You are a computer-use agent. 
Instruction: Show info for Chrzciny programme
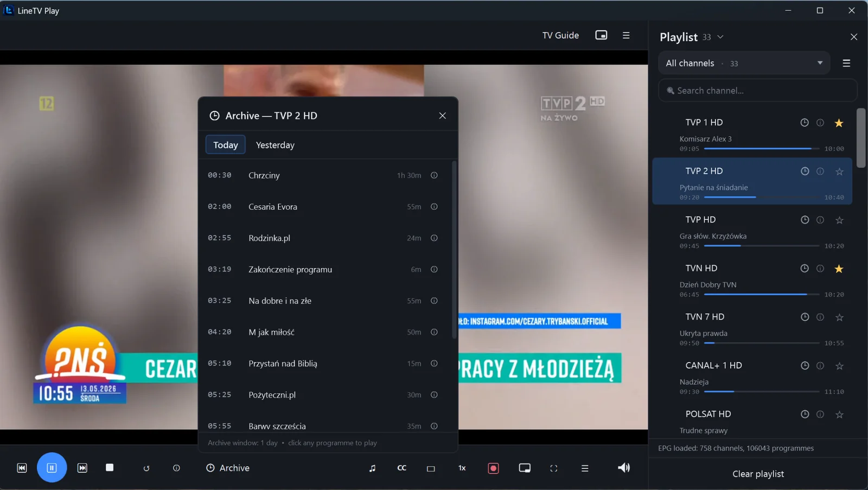434,175
